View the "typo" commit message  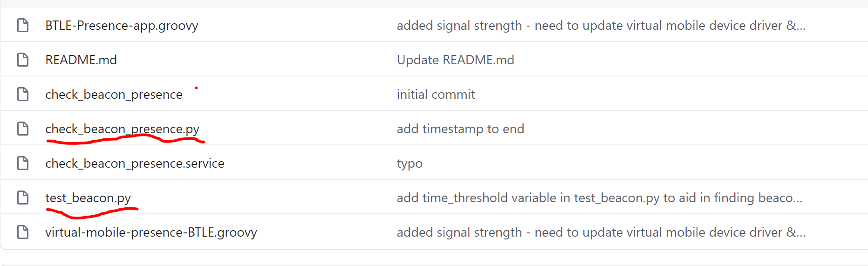click(x=410, y=164)
